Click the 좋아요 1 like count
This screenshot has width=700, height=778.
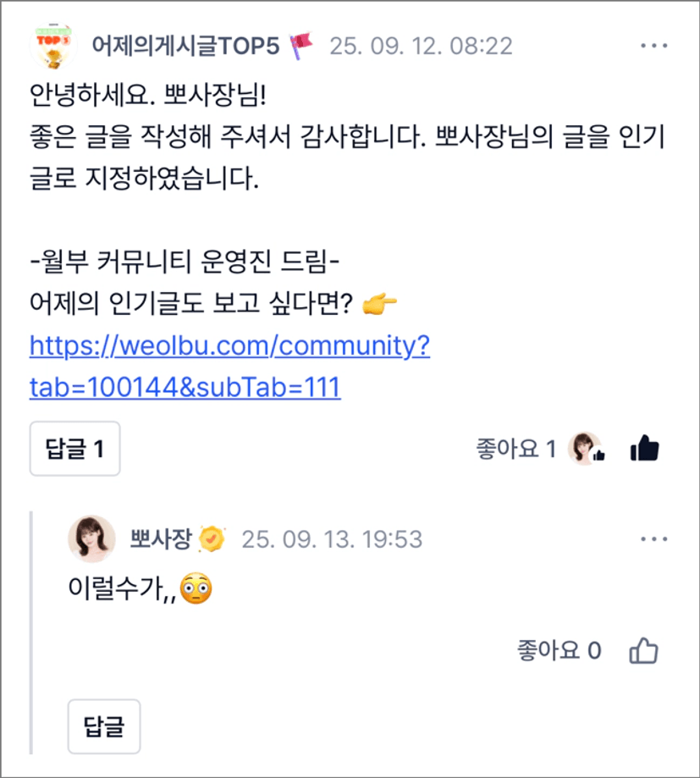(x=515, y=449)
